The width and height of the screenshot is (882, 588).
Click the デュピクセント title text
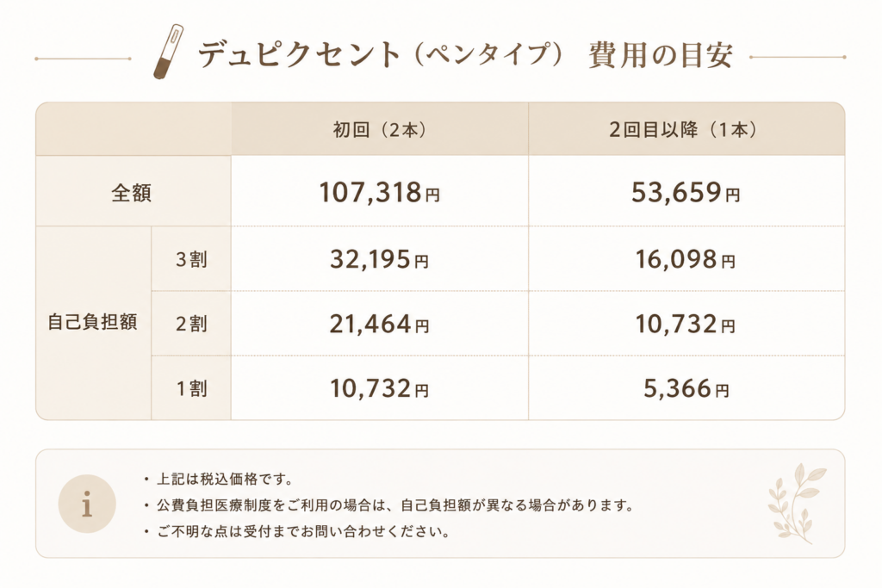(299, 54)
